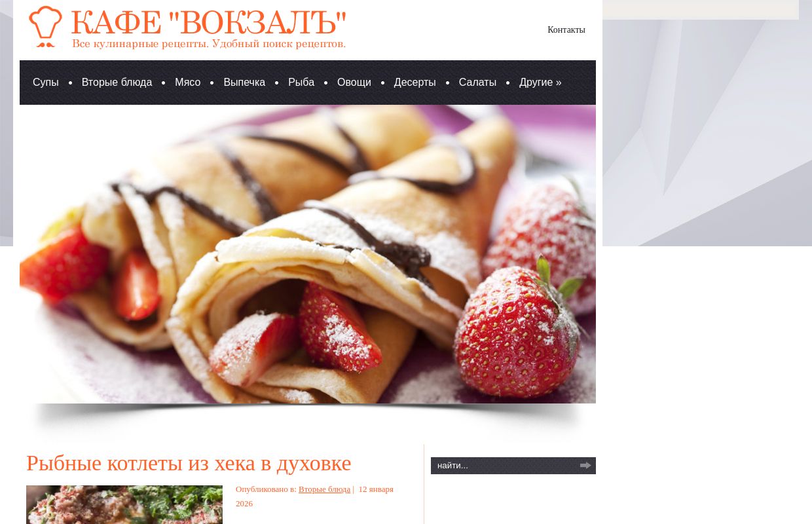
Task: Open the Рыба category
Action: pyautogui.click(x=301, y=83)
